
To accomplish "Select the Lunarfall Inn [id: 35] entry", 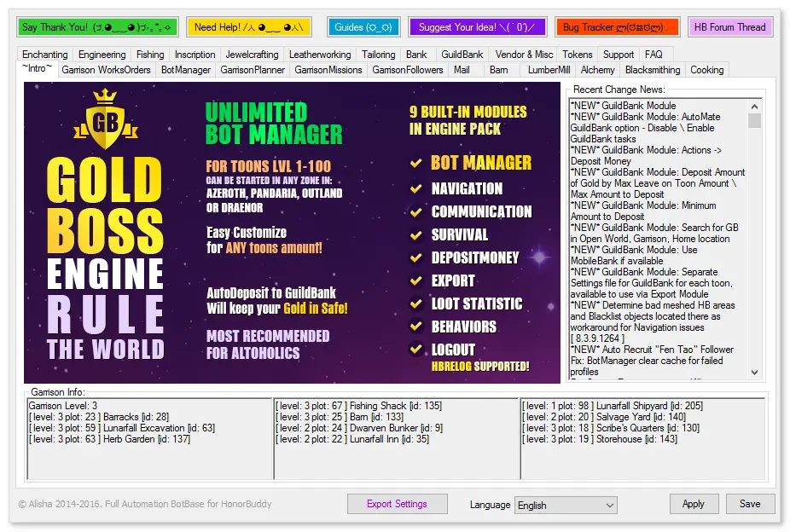I will pos(352,439).
